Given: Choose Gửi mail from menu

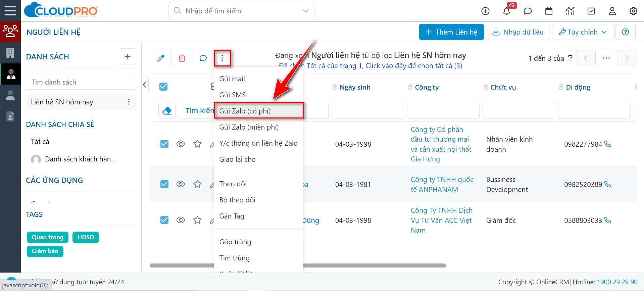Looking at the screenshot, I should (258, 79).
